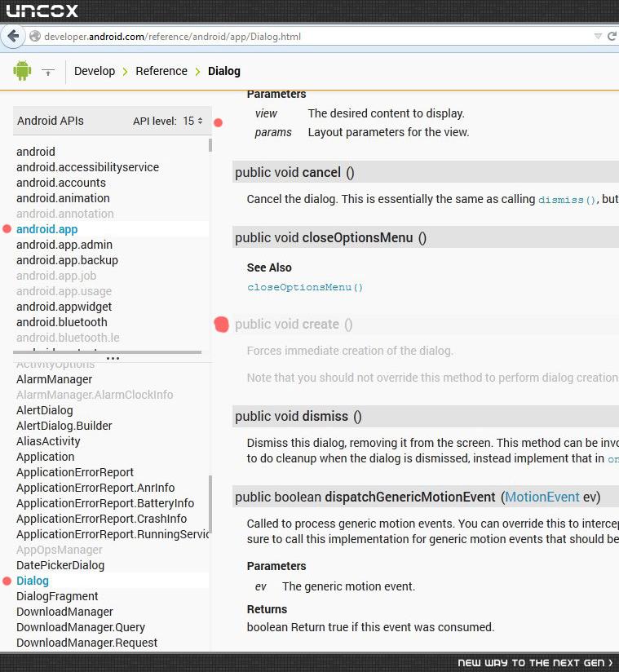Click the green Android robot logo
The width and height of the screenshot is (619, 672).
click(22, 71)
